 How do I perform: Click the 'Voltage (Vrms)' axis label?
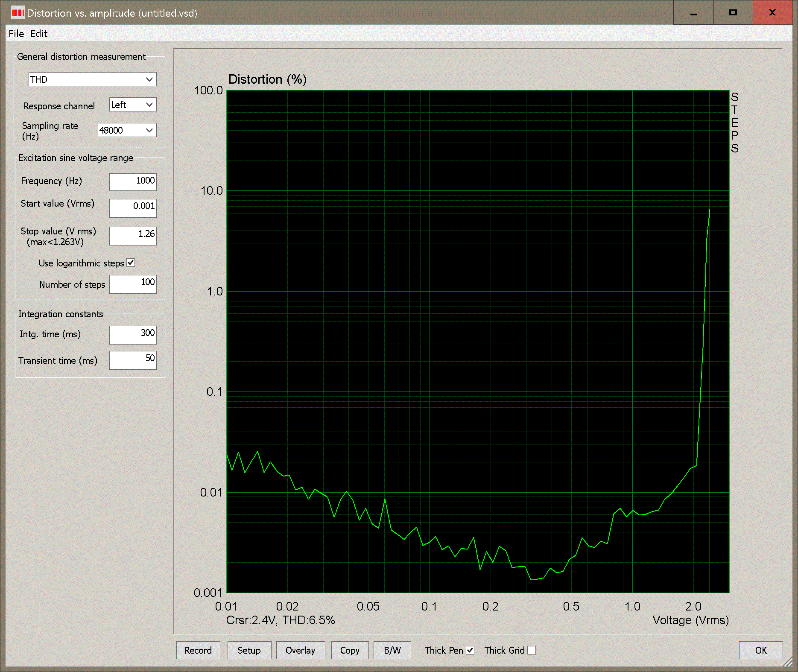(x=691, y=620)
